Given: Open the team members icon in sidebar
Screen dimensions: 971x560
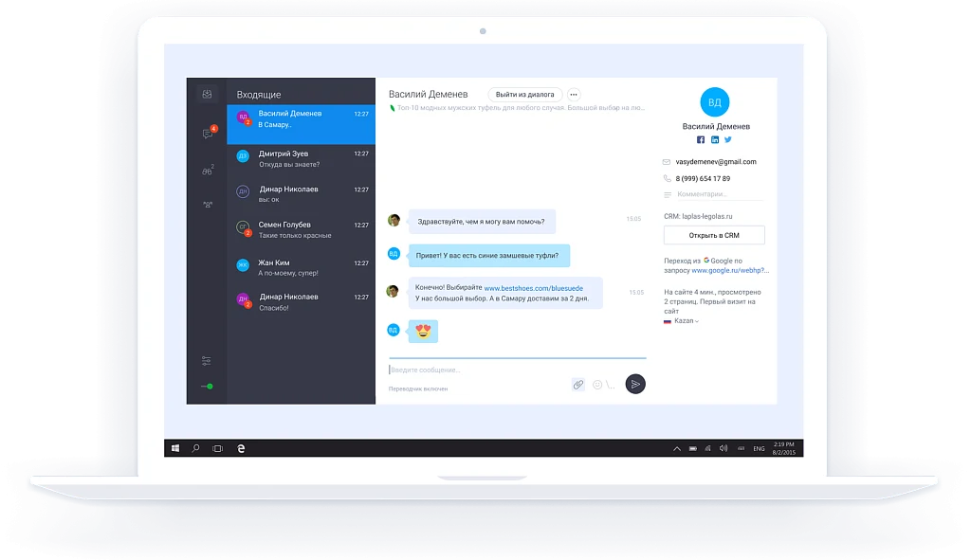Looking at the screenshot, I should tap(208, 205).
